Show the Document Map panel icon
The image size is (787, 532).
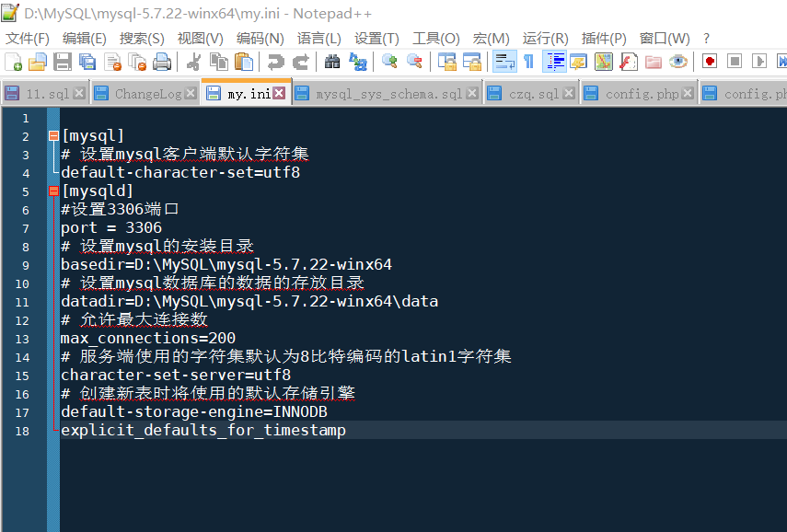pos(604,62)
